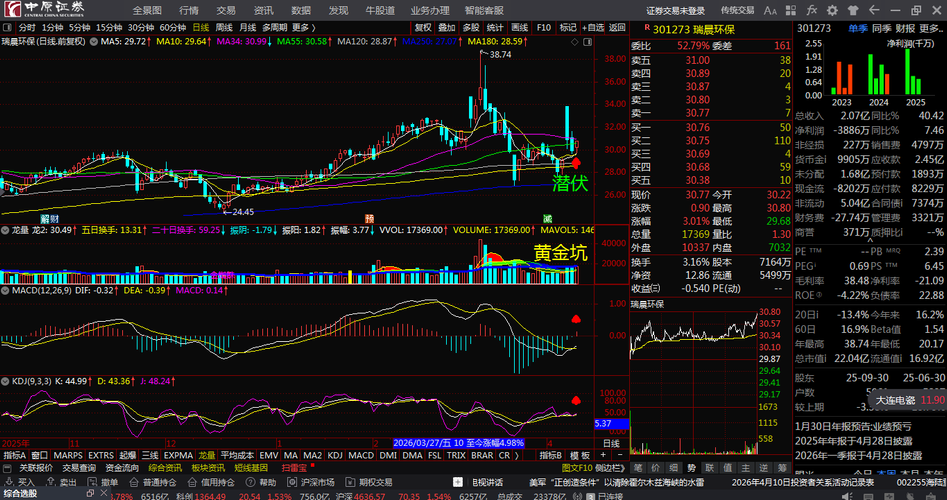Click the 叠加 overlay button
947x500 pixels.
446,27
